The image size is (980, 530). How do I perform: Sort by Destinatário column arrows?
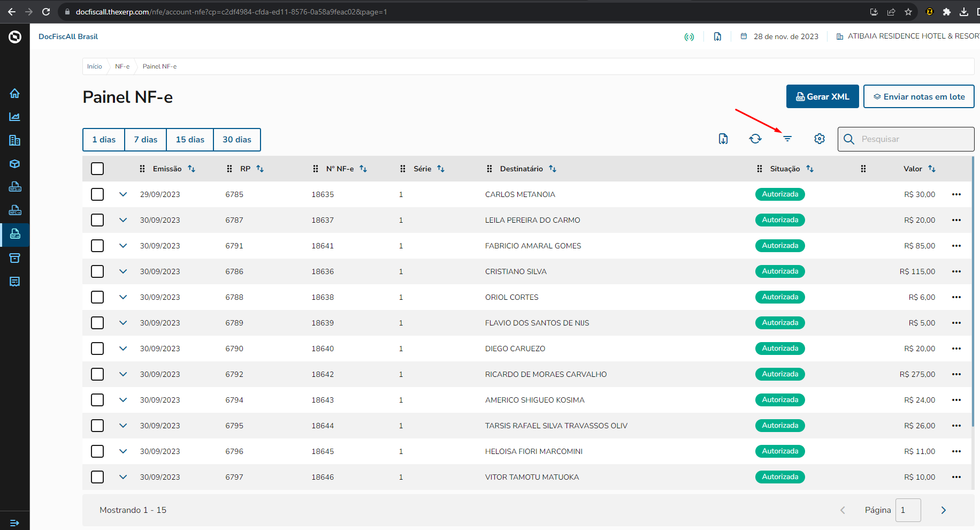point(553,169)
